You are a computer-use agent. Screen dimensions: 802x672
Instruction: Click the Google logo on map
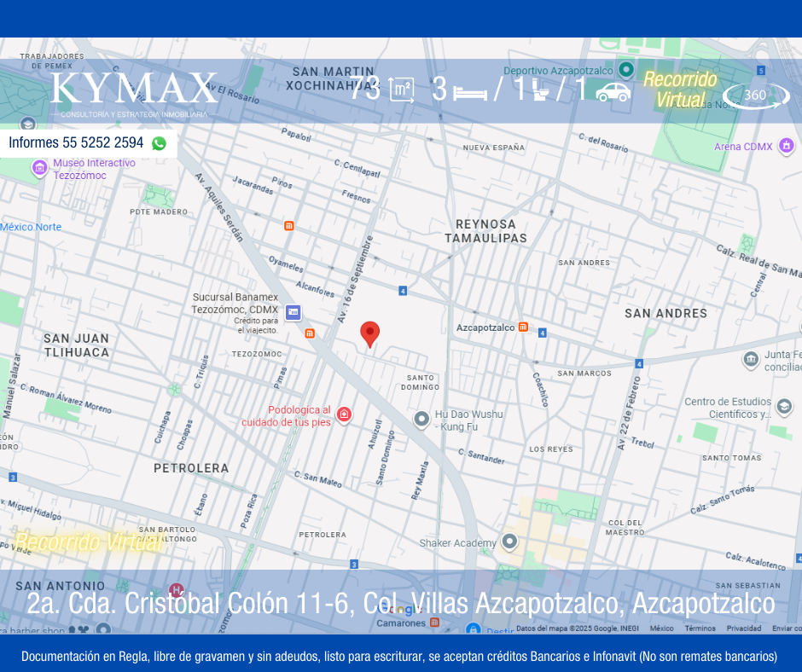coord(398,609)
